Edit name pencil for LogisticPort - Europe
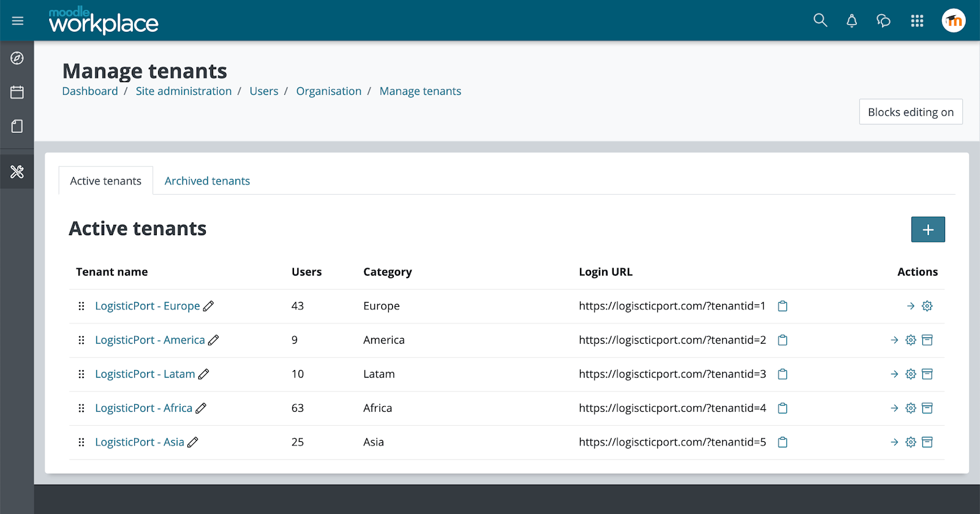 click(208, 306)
